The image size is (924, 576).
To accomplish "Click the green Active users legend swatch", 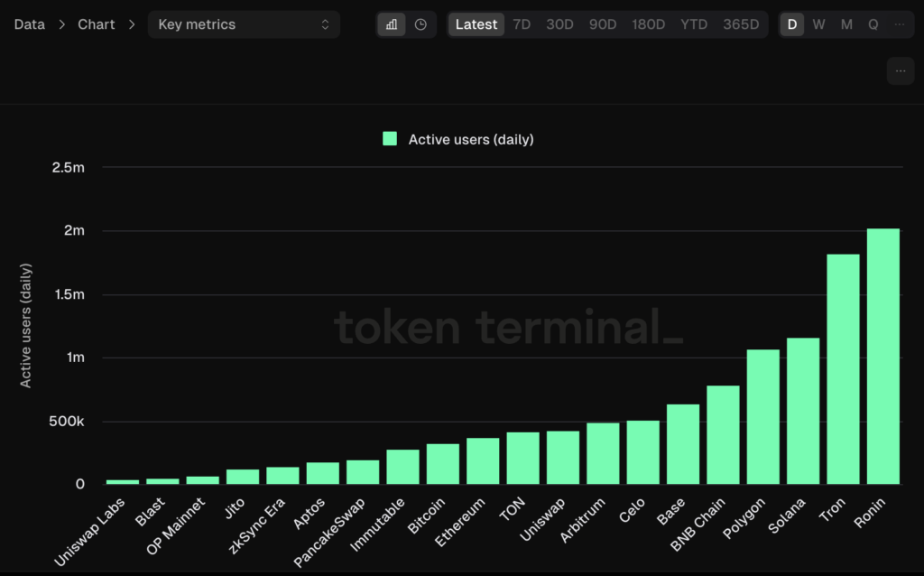I will [x=390, y=138].
